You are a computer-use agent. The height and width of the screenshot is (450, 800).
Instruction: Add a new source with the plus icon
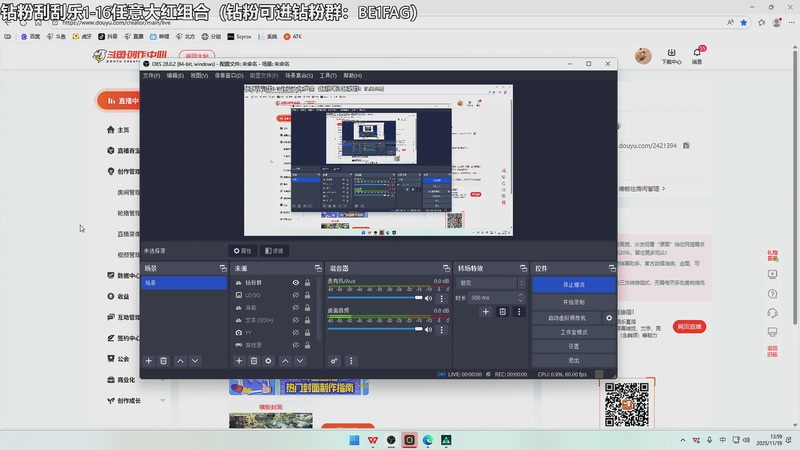(x=239, y=361)
